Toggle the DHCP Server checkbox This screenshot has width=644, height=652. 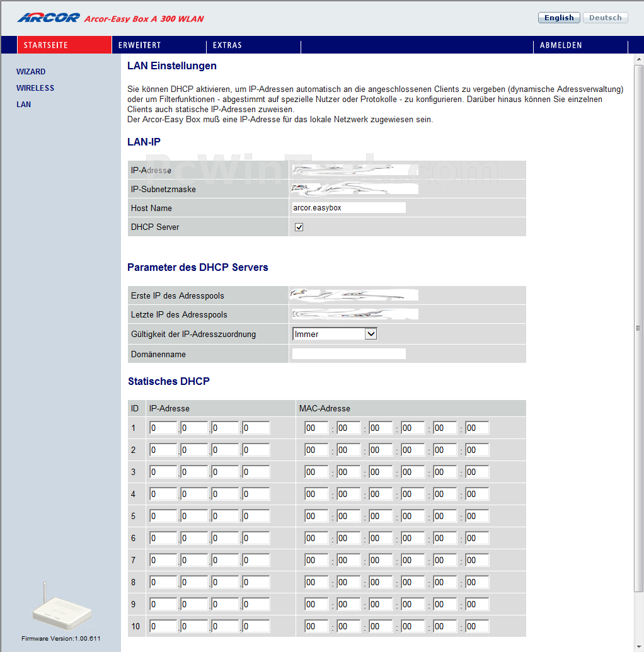tap(299, 227)
